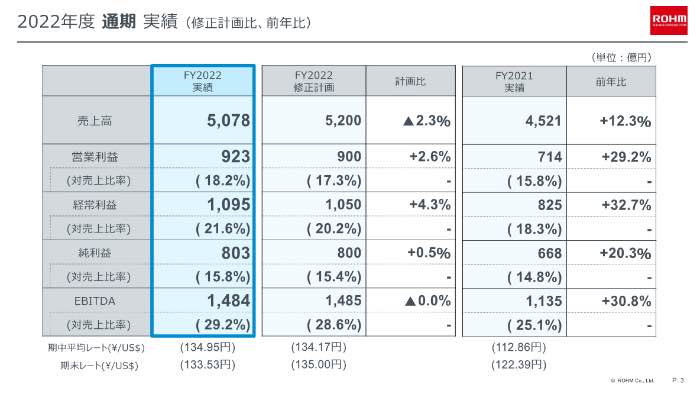Click the FY2022 修正計画 header
The image size is (700, 394).
pos(314,81)
